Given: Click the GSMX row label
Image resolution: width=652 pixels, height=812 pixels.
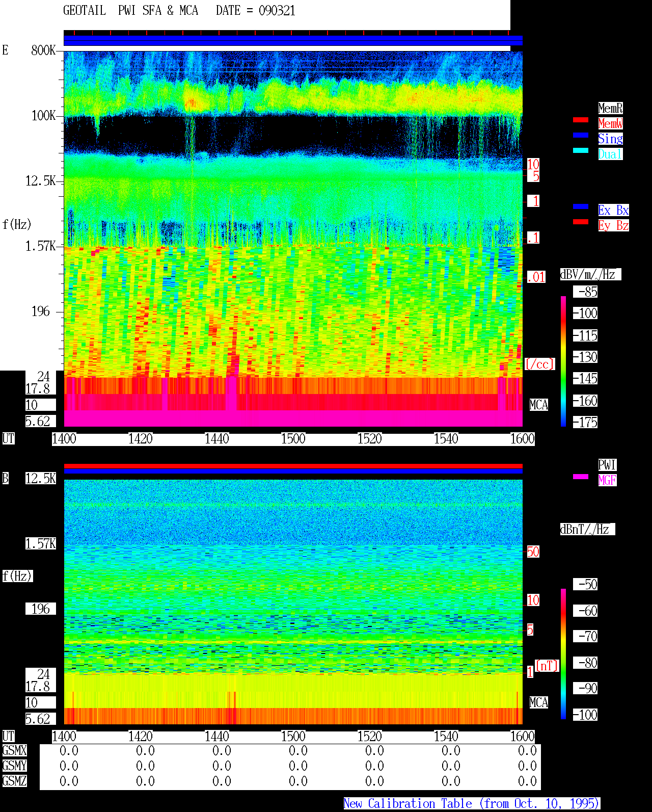Looking at the screenshot, I should pos(14,750).
